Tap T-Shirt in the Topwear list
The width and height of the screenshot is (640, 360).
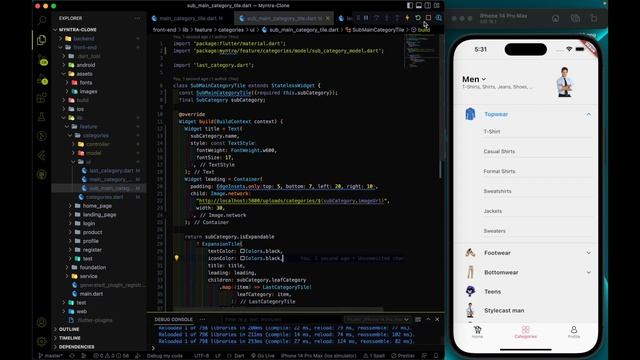click(x=492, y=132)
